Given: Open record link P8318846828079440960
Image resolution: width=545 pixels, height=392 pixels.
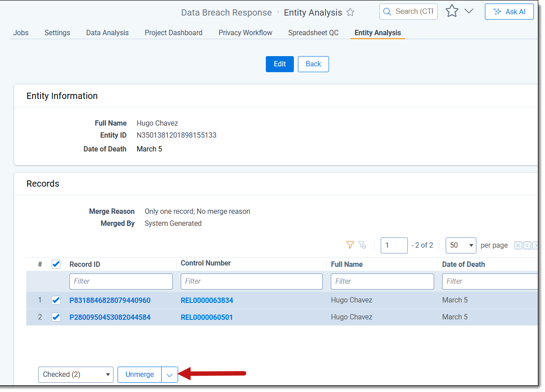Looking at the screenshot, I should tap(110, 300).
